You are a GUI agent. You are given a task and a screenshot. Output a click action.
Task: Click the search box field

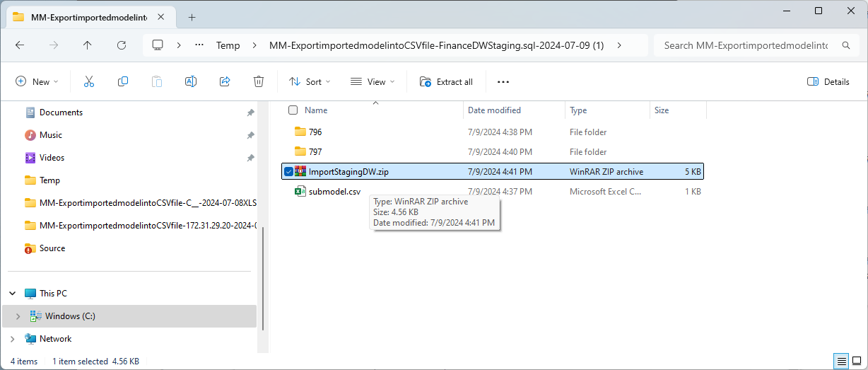746,45
